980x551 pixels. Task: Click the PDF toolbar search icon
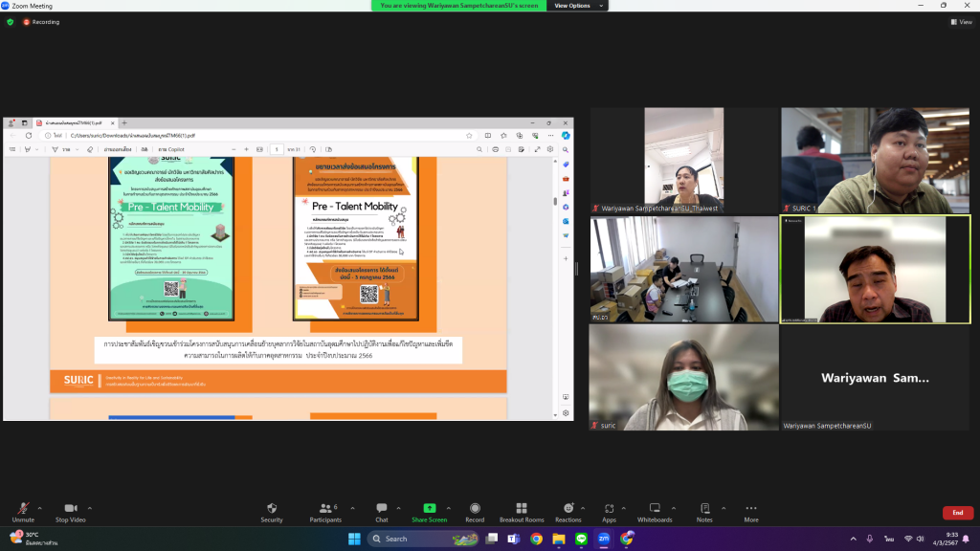click(x=479, y=150)
